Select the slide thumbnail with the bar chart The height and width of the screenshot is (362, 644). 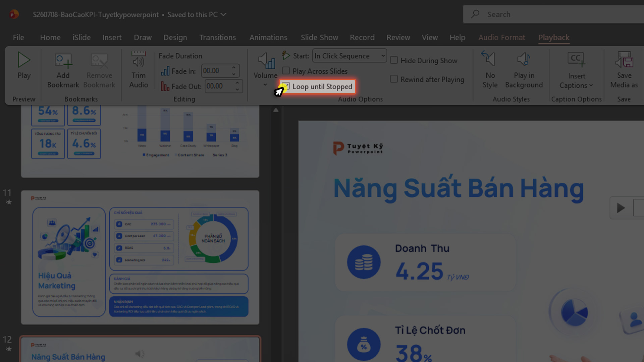point(140,141)
